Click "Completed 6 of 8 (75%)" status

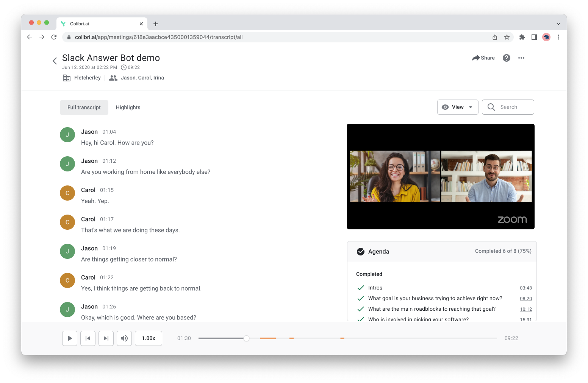[503, 251]
